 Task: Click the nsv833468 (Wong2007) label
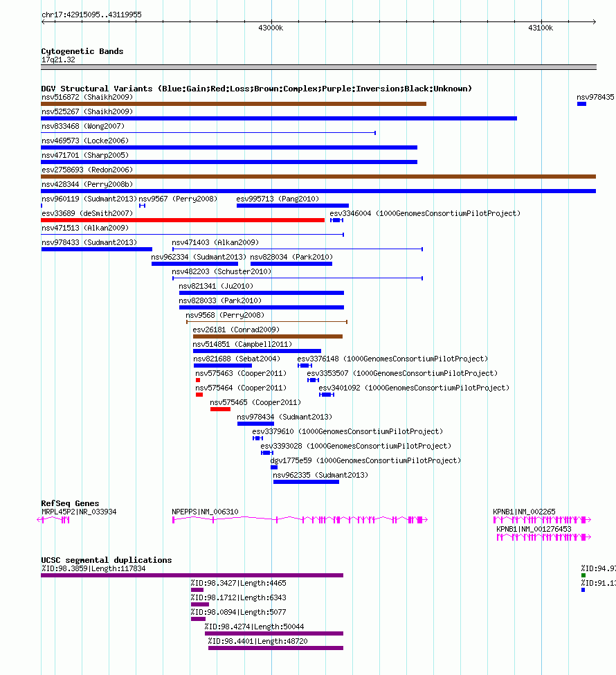click(83, 126)
